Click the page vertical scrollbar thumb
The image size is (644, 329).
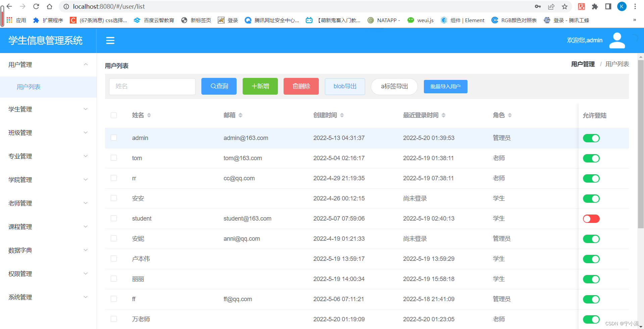pos(641,144)
